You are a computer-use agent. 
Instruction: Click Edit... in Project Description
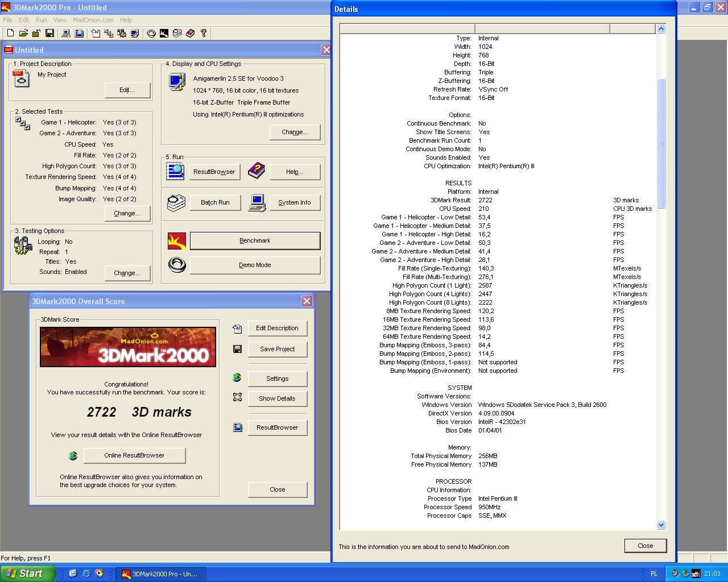coord(127,90)
